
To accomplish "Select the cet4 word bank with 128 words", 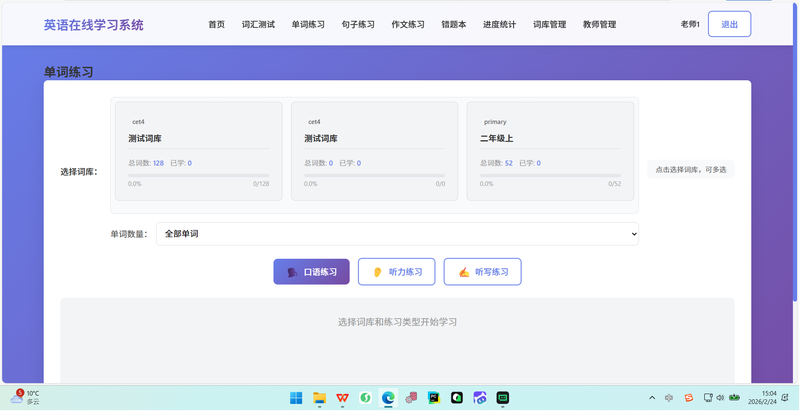I will [x=198, y=151].
